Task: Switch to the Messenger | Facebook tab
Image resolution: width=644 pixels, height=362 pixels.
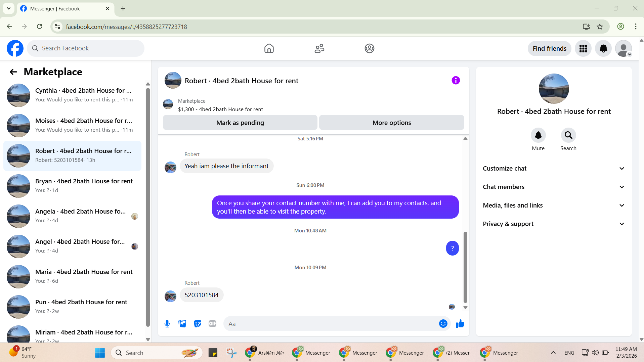Action: coord(66,9)
